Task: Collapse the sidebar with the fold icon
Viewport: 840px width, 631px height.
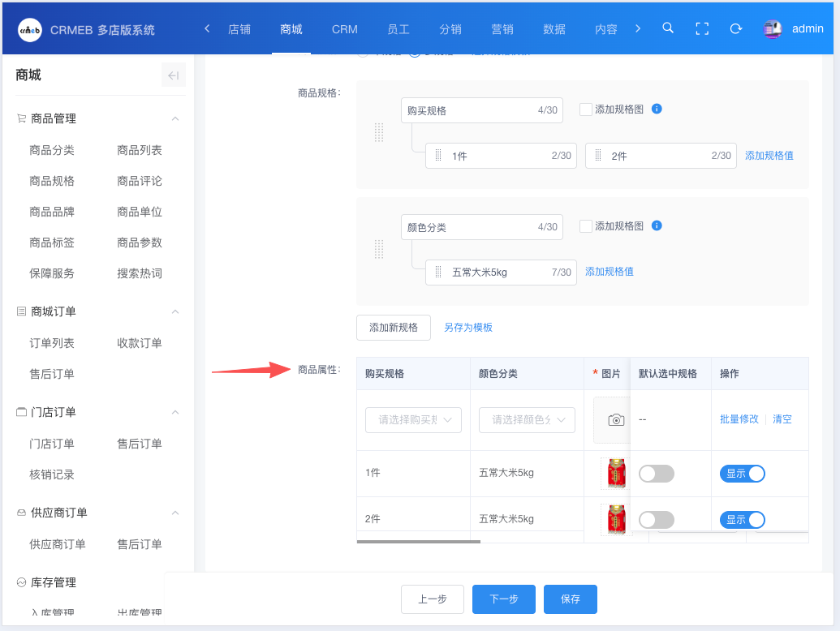Action: (x=173, y=75)
